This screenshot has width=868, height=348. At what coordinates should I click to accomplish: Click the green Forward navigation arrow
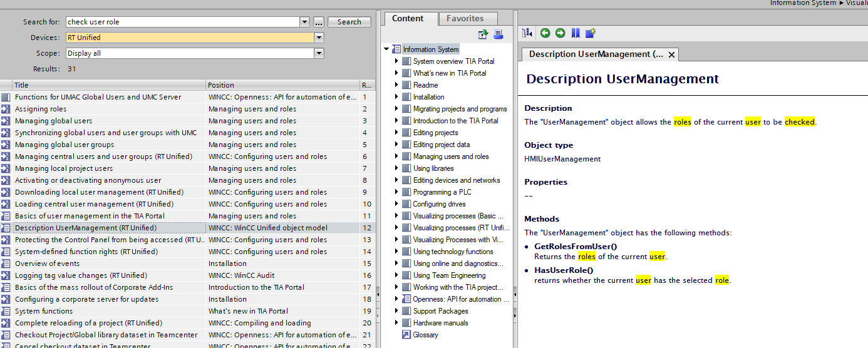560,33
